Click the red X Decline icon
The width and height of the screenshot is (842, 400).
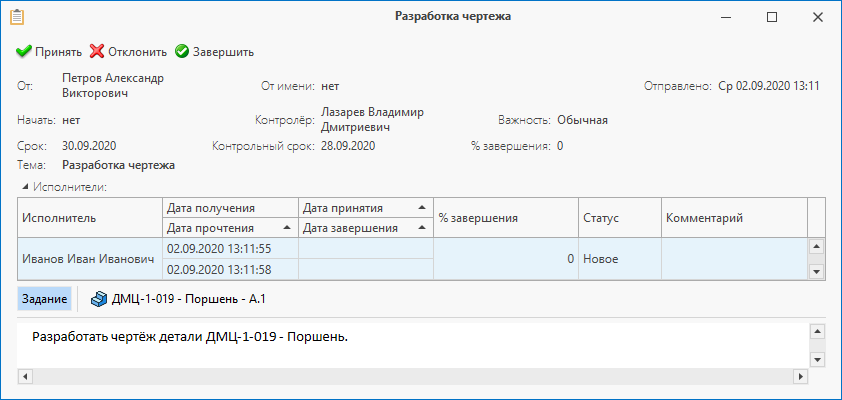[x=97, y=51]
